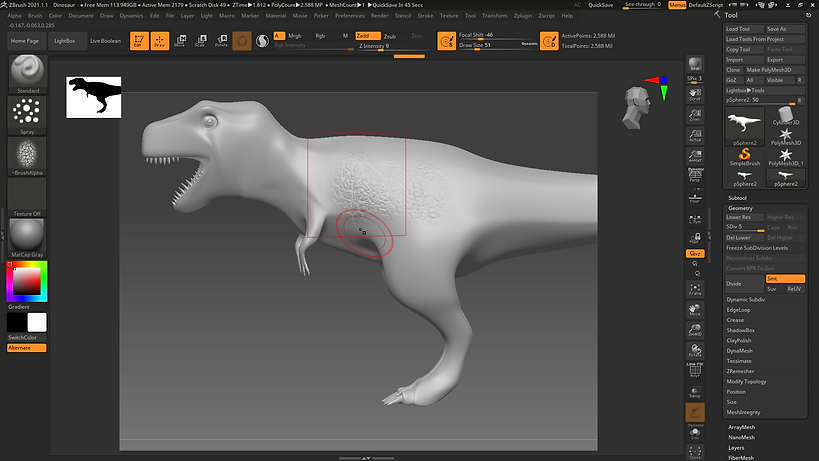Toggle the Smt smooth option
The height and width of the screenshot is (461, 819).
(x=785, y=279)
